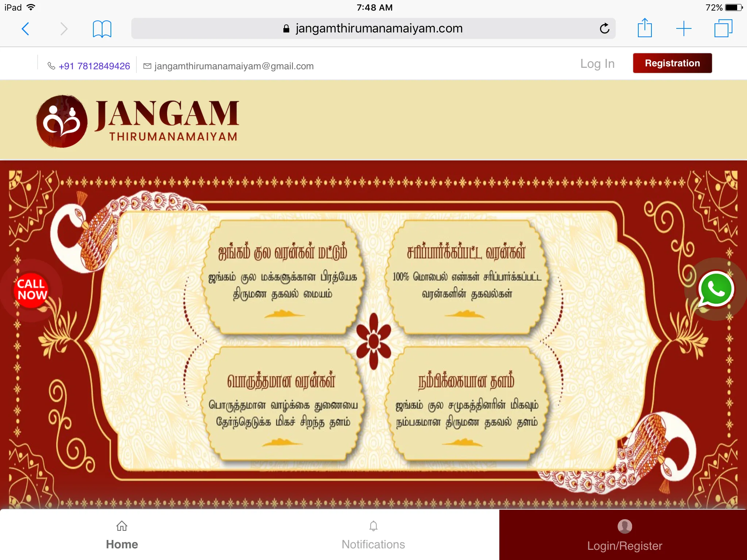Click the Registration button
747x560 pixels.
[x=672, y=63]
